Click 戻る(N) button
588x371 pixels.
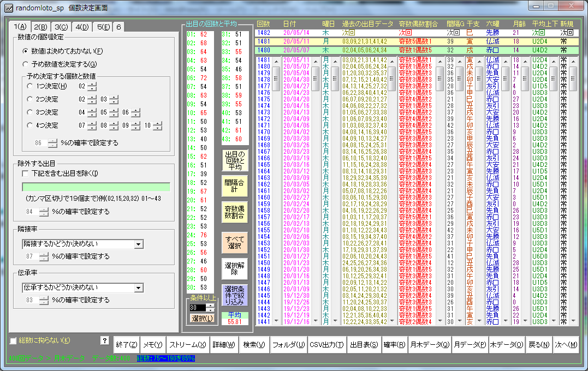point(538,345)
